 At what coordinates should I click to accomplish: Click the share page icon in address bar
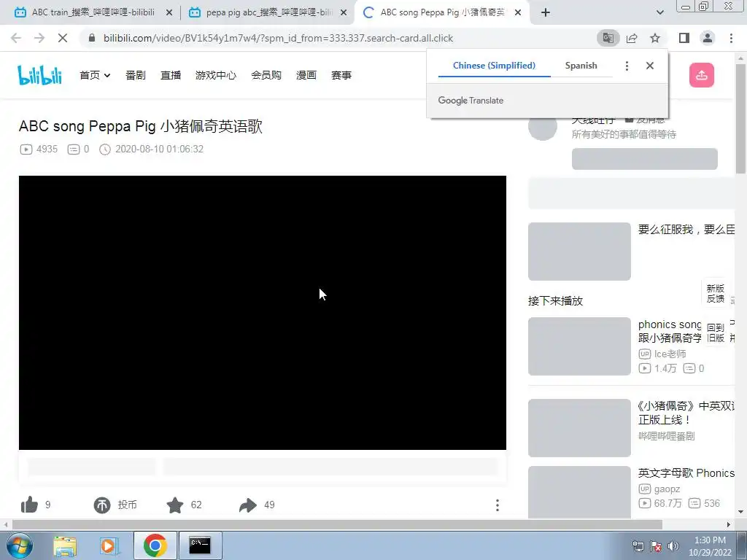click(x=632, y=38)
